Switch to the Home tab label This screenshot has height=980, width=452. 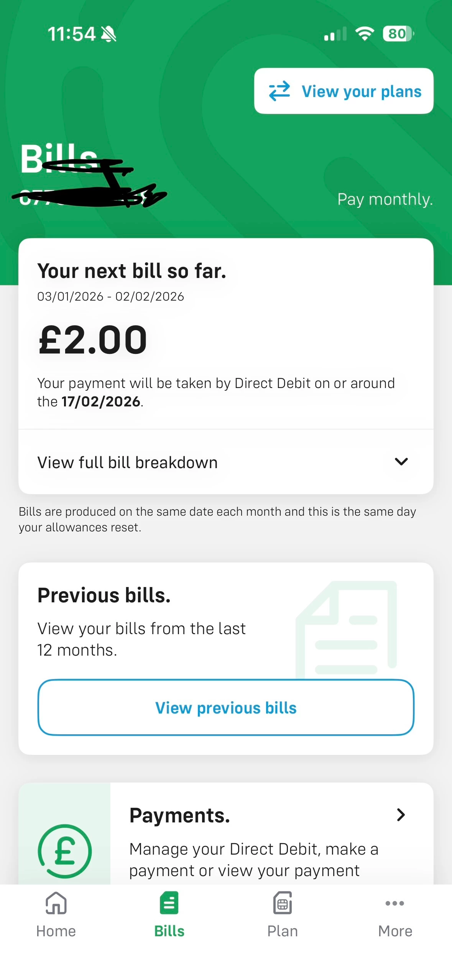56,931
